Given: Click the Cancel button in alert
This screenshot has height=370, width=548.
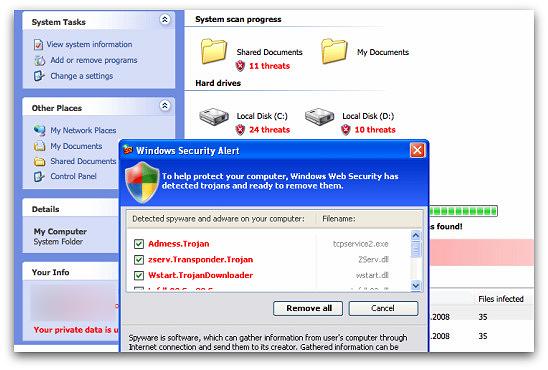Looking at the screenshot, I should pyautogui.click(x=383, y=309).
